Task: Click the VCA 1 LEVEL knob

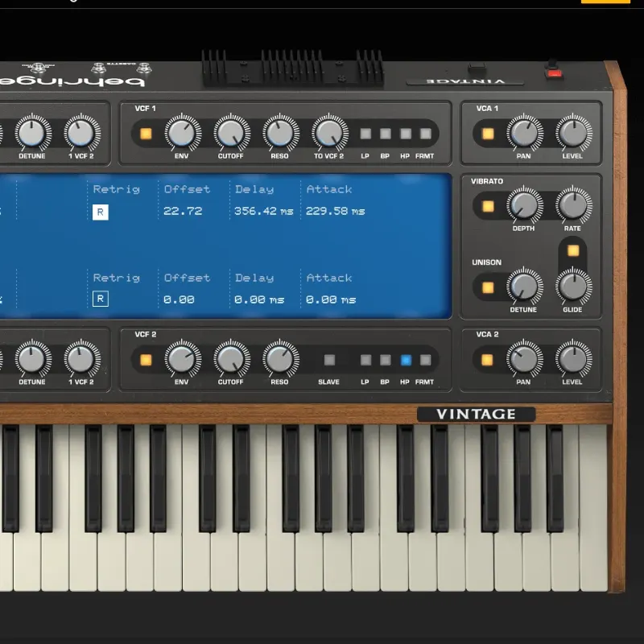Action: tap(573, 133)
